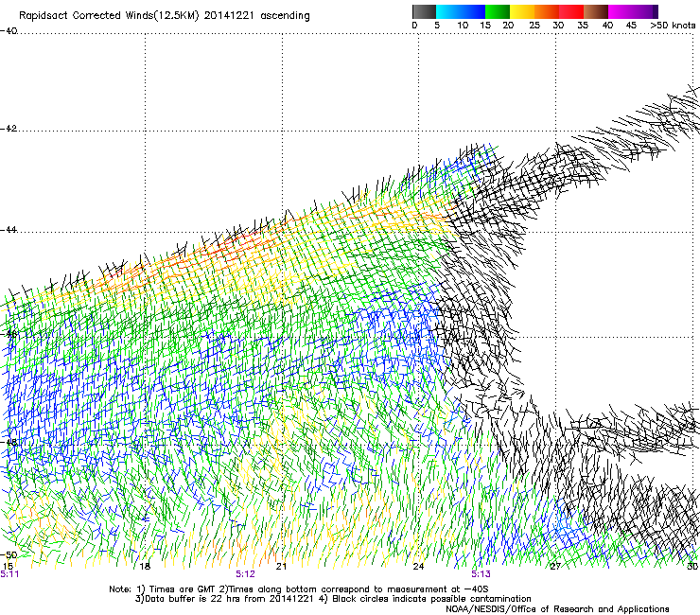Screen dimensions: 700x615
Task: Pick the brown 35-40 knots legend swatch
Action: click(x=596, y=11)
